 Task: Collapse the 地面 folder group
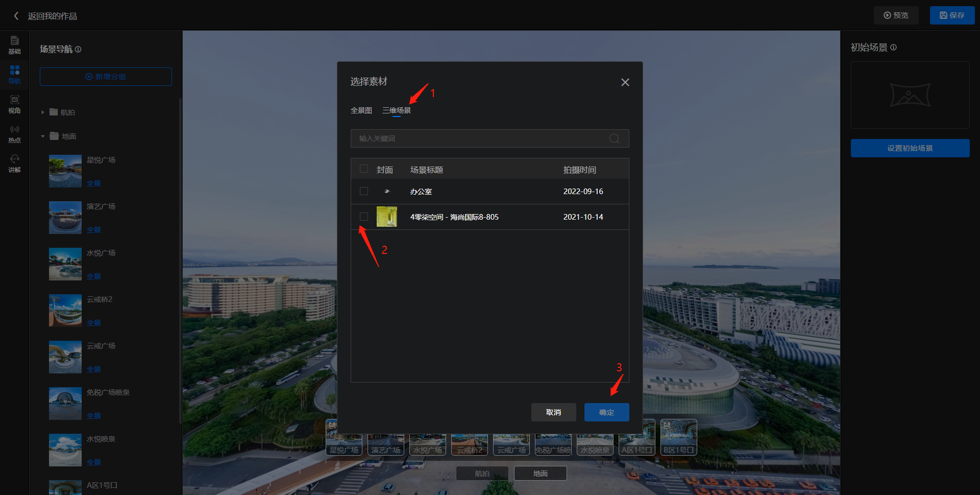pyautogui.click(x=43, y=136)
